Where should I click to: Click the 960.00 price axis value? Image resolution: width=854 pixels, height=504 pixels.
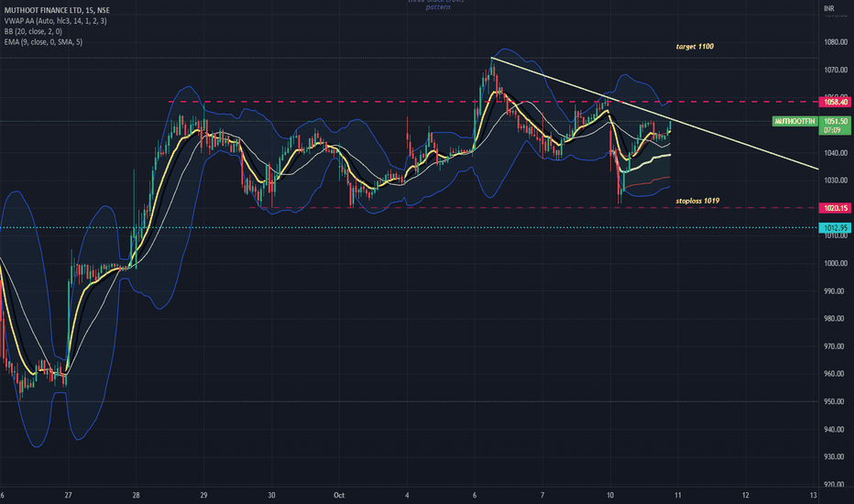click(836, 374)
